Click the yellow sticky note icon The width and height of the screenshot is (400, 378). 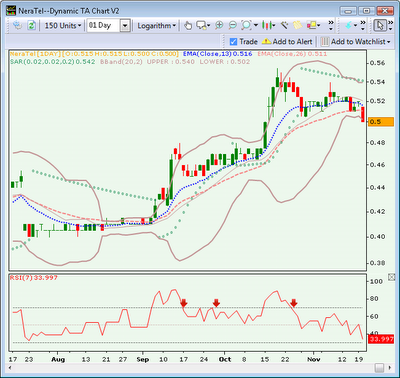(x=297, y=25)
